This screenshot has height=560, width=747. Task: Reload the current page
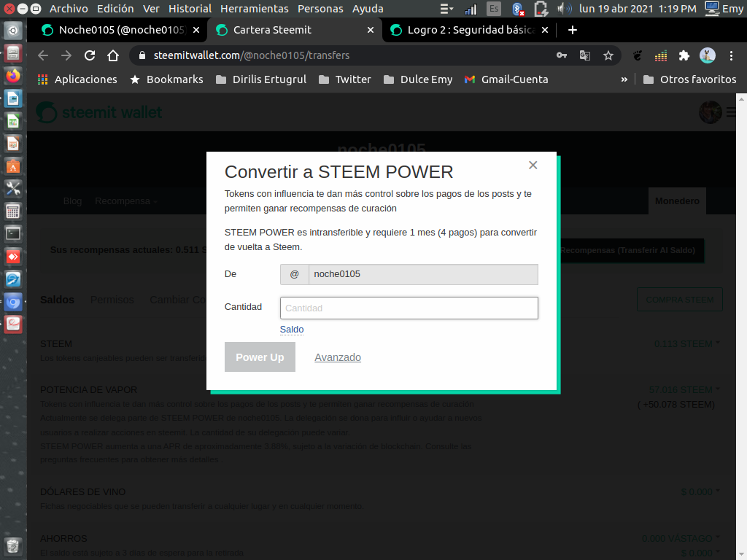pyautogui.click(x=90, y=55)
